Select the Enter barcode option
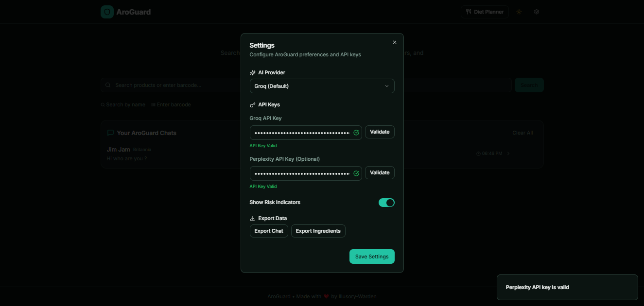Viewport: 644px width, 306px height. coord(171,104)
